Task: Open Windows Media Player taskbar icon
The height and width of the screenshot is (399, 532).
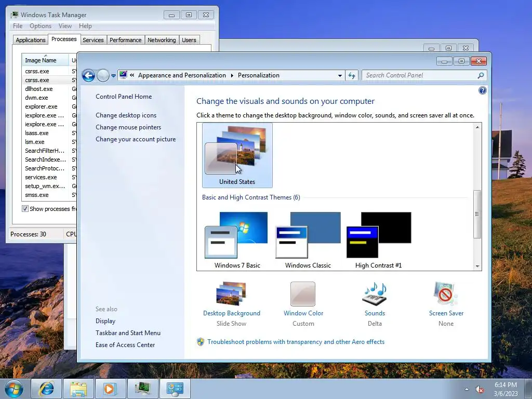Action: [x=110, y=389]
